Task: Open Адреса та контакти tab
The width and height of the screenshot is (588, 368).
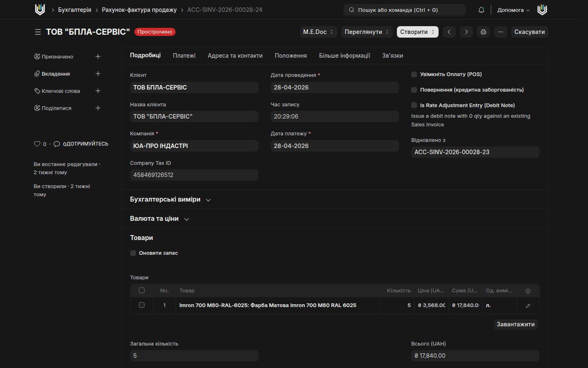Action: [235, 56]
